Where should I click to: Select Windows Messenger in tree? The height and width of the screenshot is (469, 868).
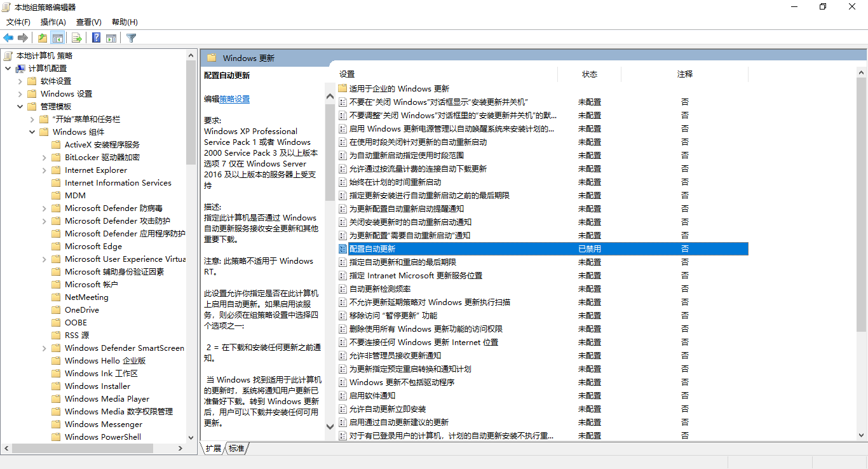click(x=104, y=425)
